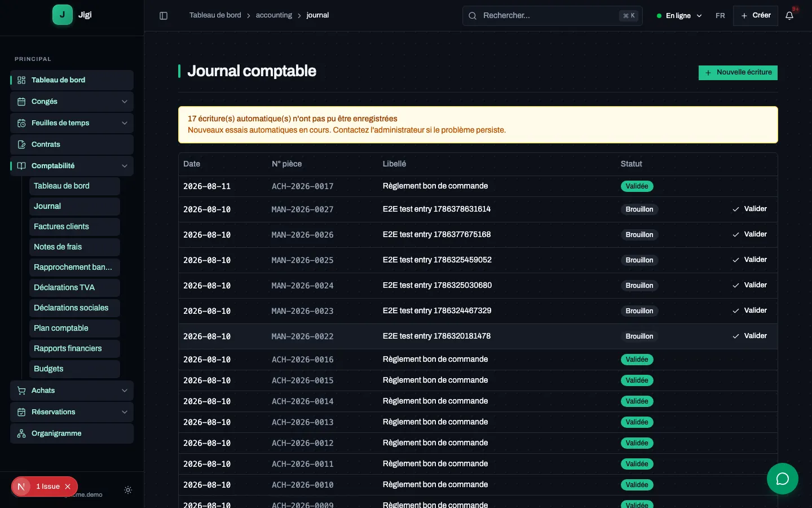Dismiss the 1 Issue badge with X

pos(68,487)
